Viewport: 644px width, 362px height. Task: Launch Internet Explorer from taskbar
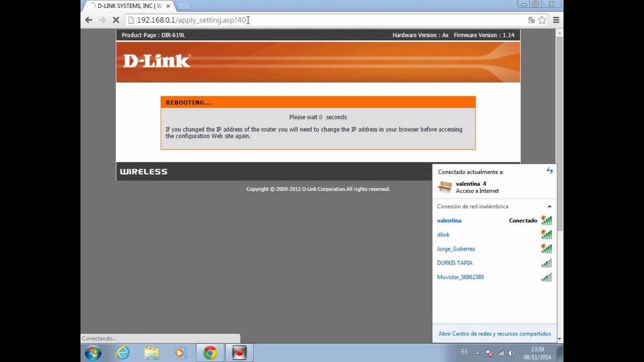(122, 353)
